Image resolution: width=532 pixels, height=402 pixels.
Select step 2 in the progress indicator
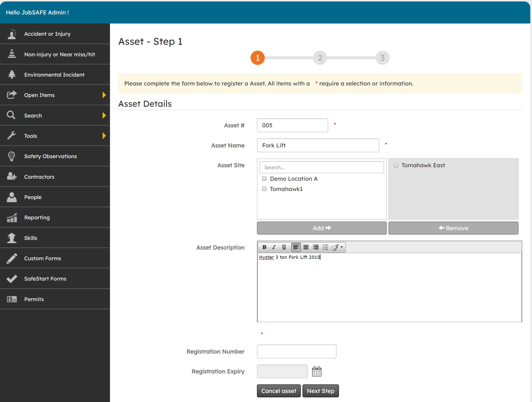[x=320, y=58]
